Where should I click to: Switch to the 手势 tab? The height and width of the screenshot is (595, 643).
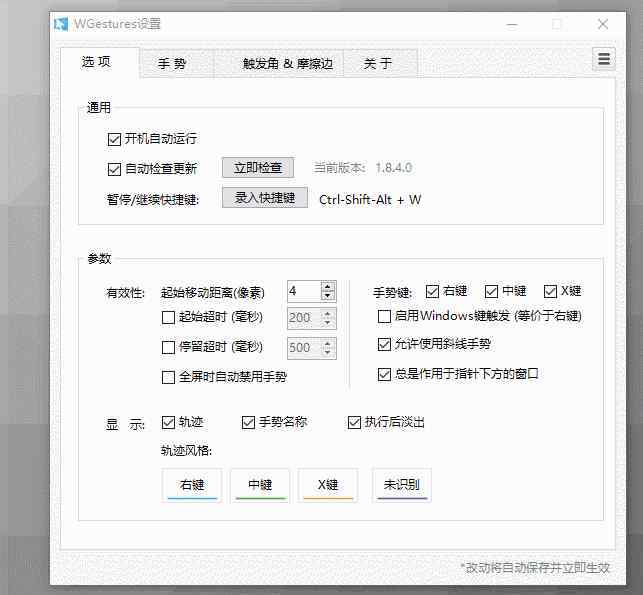(176, 63)
